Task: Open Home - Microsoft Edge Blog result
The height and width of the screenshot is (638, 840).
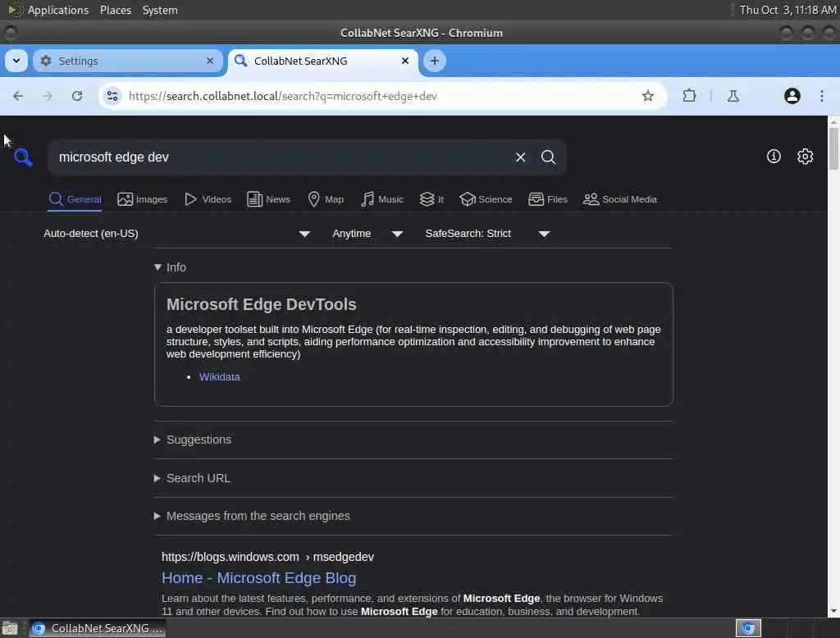Action: (x=258, y=578)
